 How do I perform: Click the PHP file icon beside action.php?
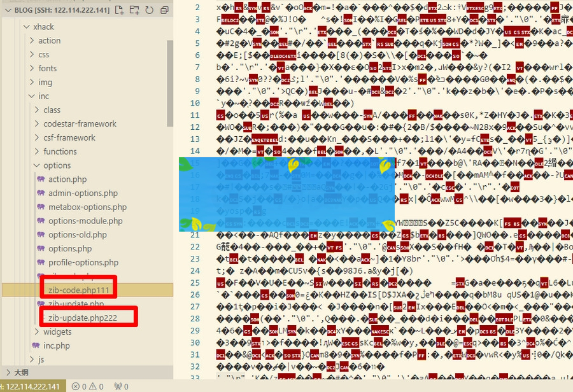point(40,179)
